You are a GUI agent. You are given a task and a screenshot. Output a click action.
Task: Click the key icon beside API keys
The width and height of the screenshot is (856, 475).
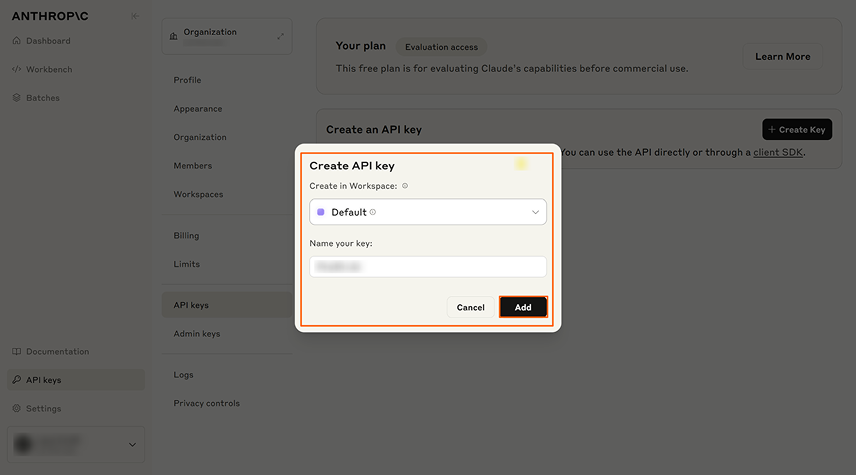16,379
